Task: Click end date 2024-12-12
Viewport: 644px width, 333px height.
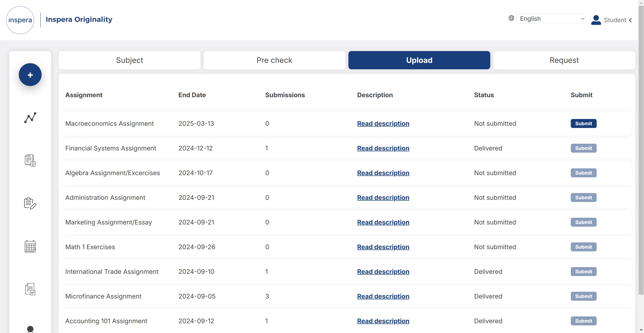Action: (x=195, y=148)
